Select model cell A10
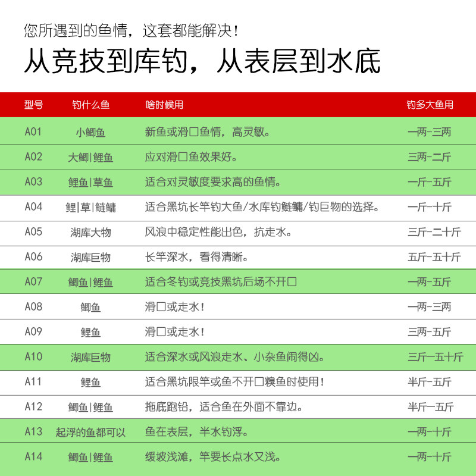The height and width of the screenshot is (476, 476). point(33,356)
